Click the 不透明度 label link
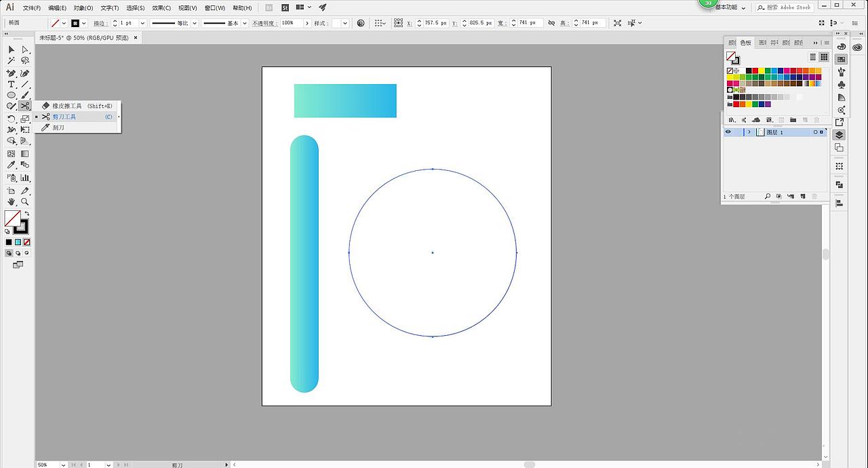This screenshot has width=868, height=468. tap(265, 23)
